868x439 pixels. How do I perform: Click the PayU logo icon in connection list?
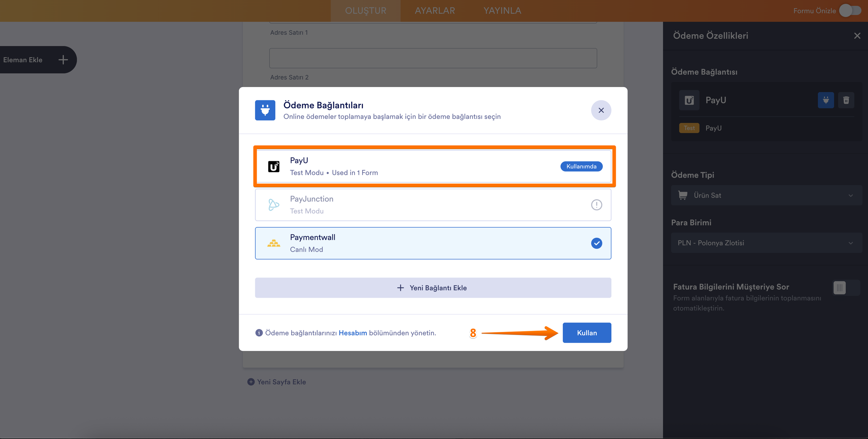(274, 166)
